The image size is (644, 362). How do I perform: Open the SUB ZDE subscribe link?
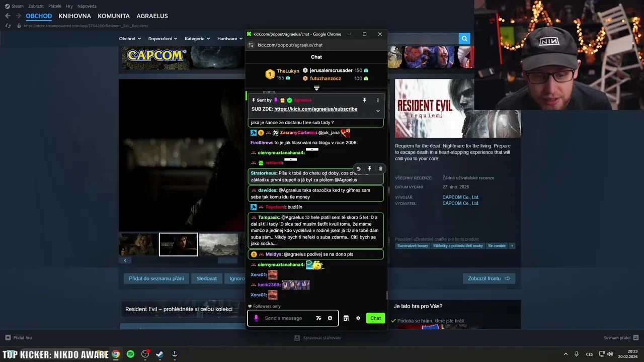coord(316,109)
